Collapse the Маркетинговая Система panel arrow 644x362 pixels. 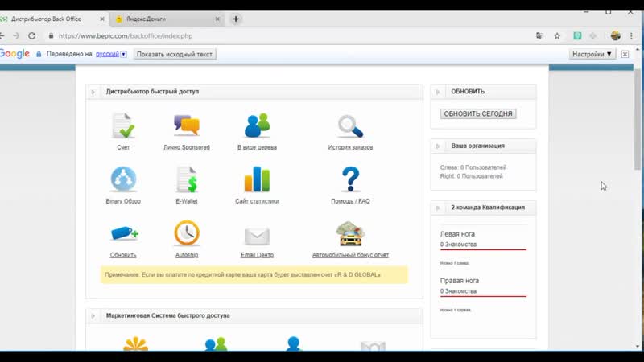pyautogui.click(x=93, y=315)
